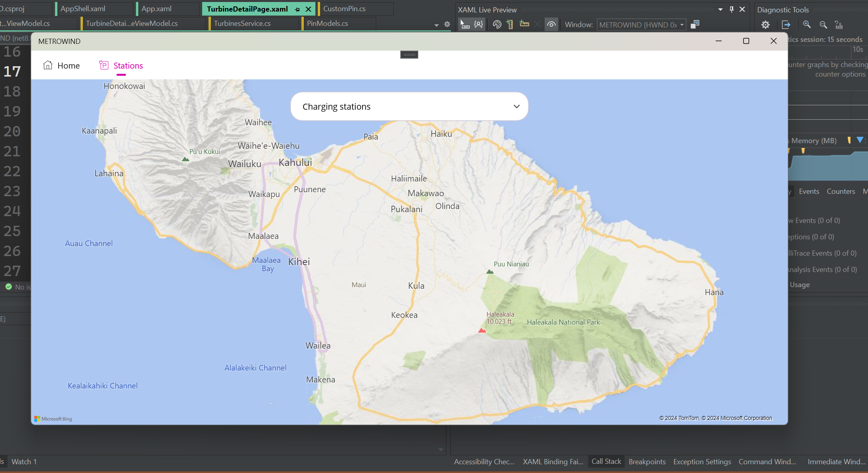Screen dimensions: 868x473
Task: Click the Select Element tool in Live Preview
Action: point(465,25)
